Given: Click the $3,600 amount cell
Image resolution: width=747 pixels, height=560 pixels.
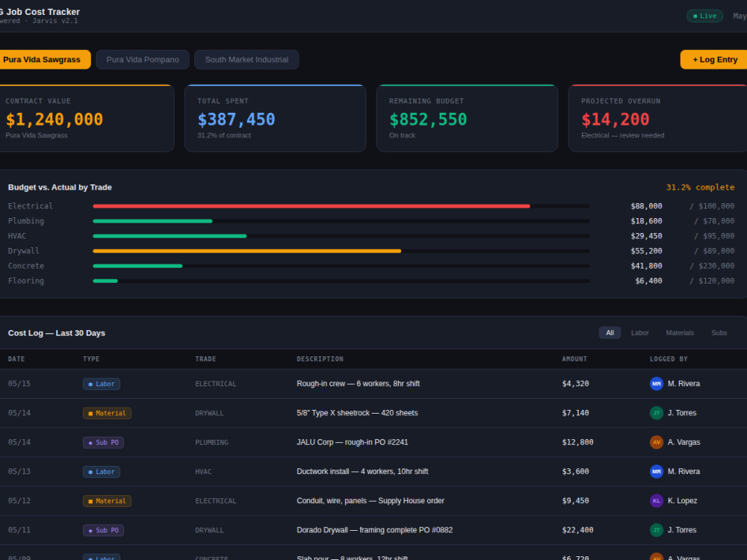Looking at the screenshot, I should click(575, 471).
